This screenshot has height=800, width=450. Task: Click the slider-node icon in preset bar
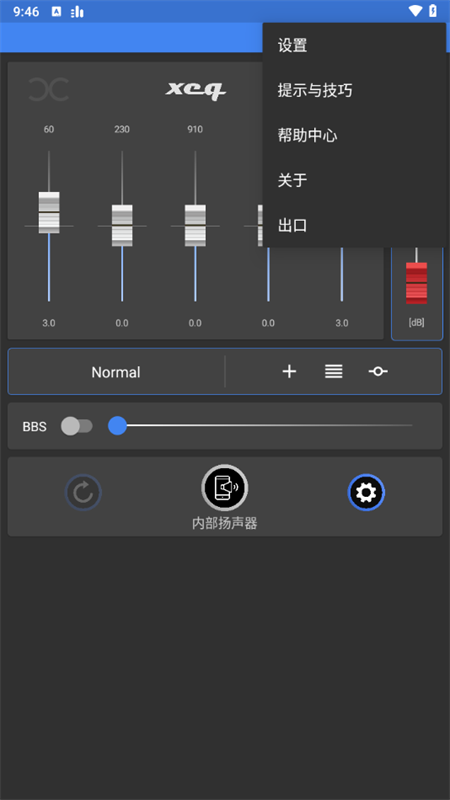pos(378,372)
